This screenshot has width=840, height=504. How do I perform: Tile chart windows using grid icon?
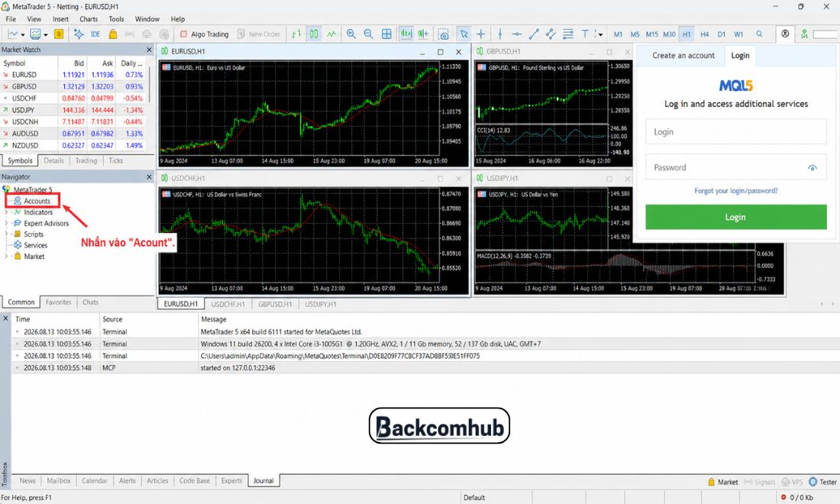pyautogui.click(x=386, y=34)
